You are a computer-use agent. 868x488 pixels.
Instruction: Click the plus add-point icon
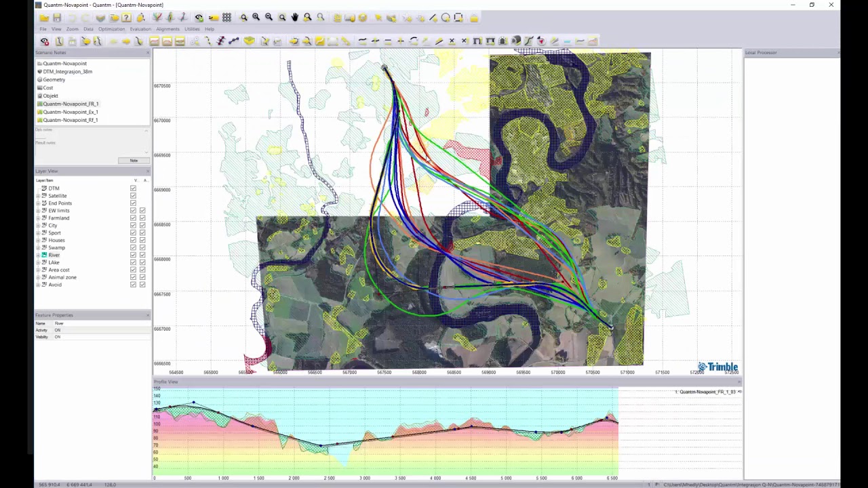pos(401,41)
